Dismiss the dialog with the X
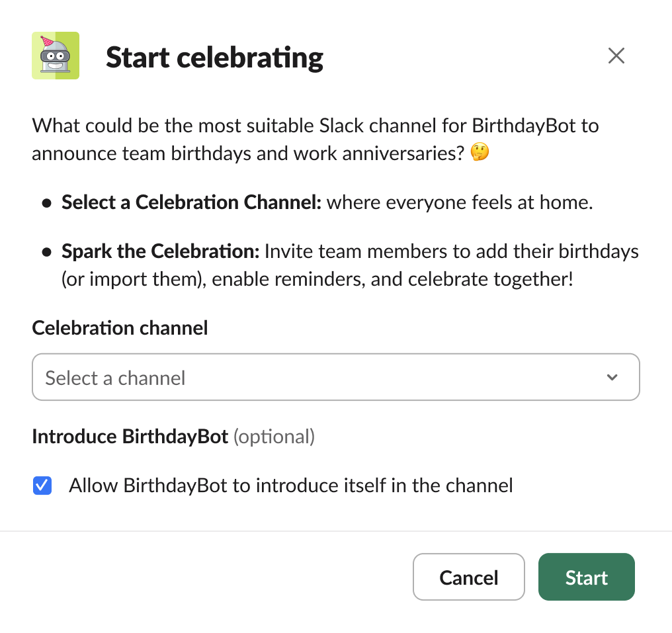The image size is (672, 633). pos(616,56)
